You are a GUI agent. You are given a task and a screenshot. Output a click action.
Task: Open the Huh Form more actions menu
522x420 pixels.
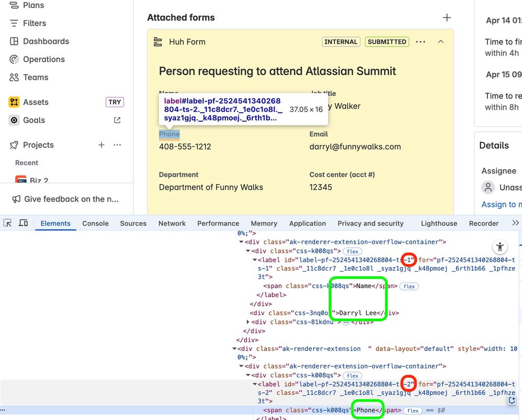[x=421, y=42]
